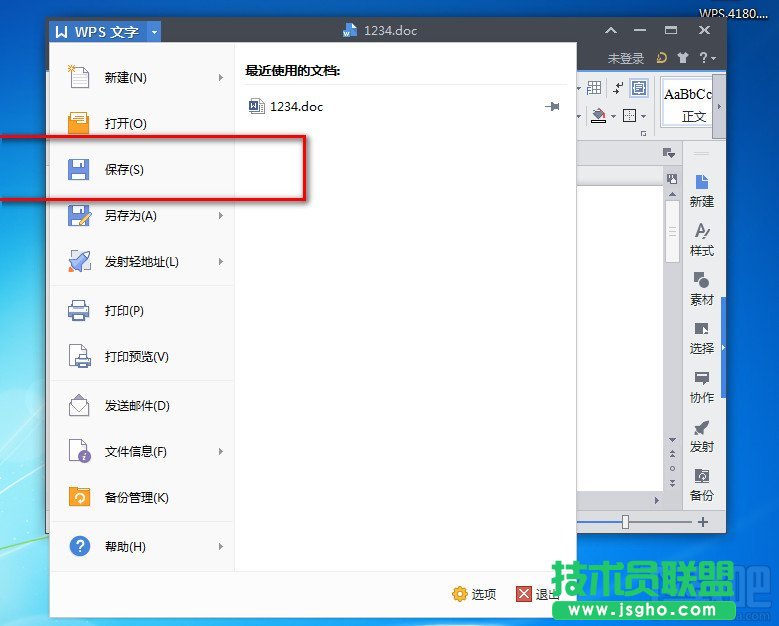Click the borders icon in ribbon

[629, 116]
